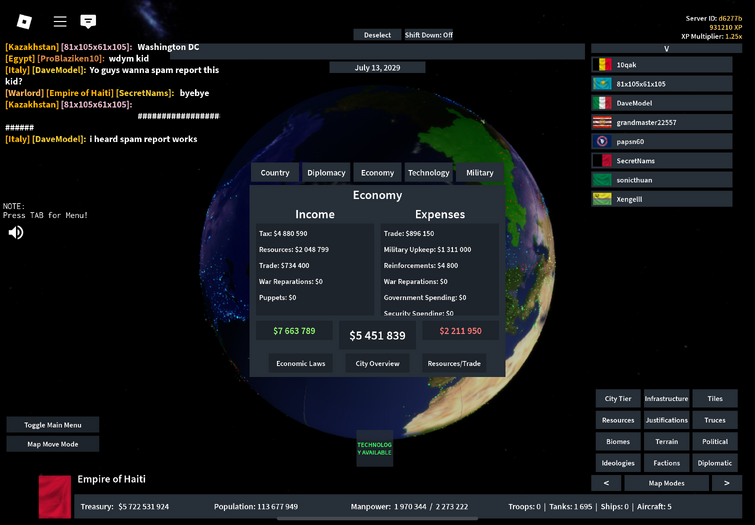The height and width of the screenshot is (525, 755).
Task: Open Resources/Trade panel
Action: (454, 363)
